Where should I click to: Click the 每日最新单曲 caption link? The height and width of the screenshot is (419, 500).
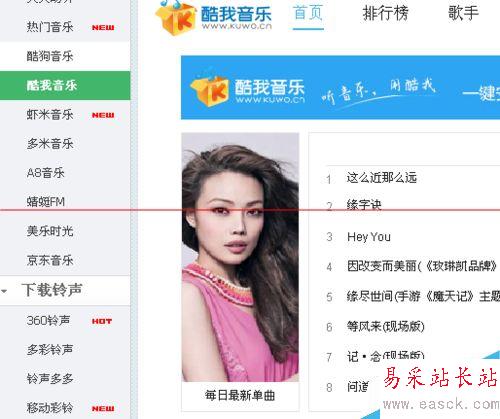[240, 396]
